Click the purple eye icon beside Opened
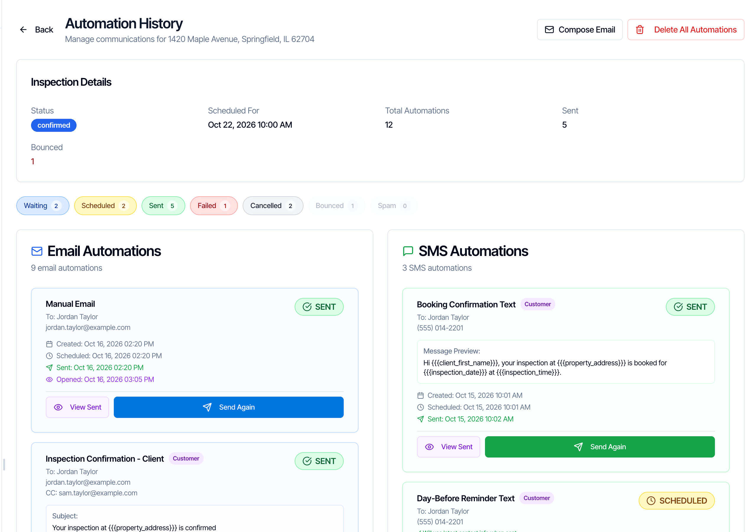 (49, 379)
